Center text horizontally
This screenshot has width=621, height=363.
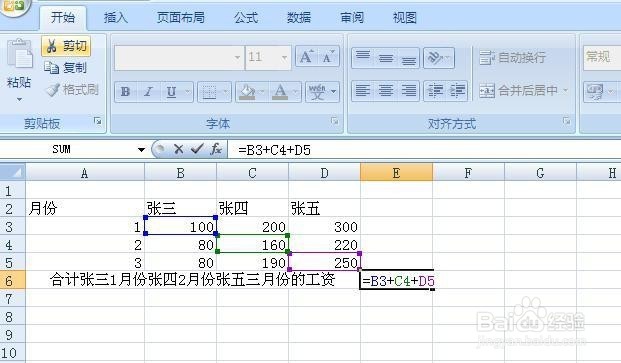[x=386, y=91]
